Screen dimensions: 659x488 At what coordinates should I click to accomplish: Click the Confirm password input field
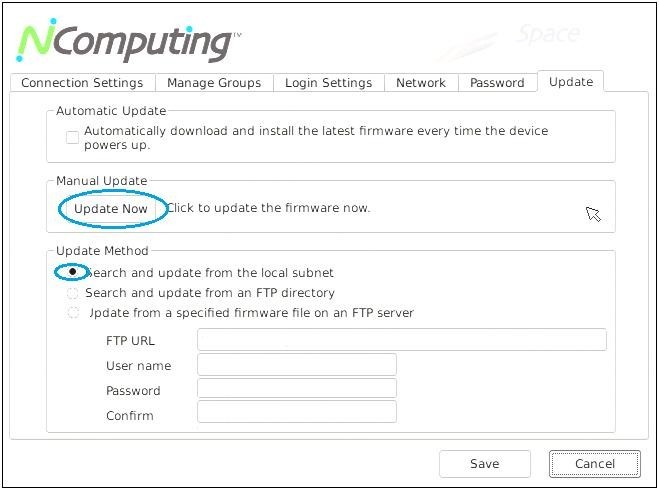(297, 412)
